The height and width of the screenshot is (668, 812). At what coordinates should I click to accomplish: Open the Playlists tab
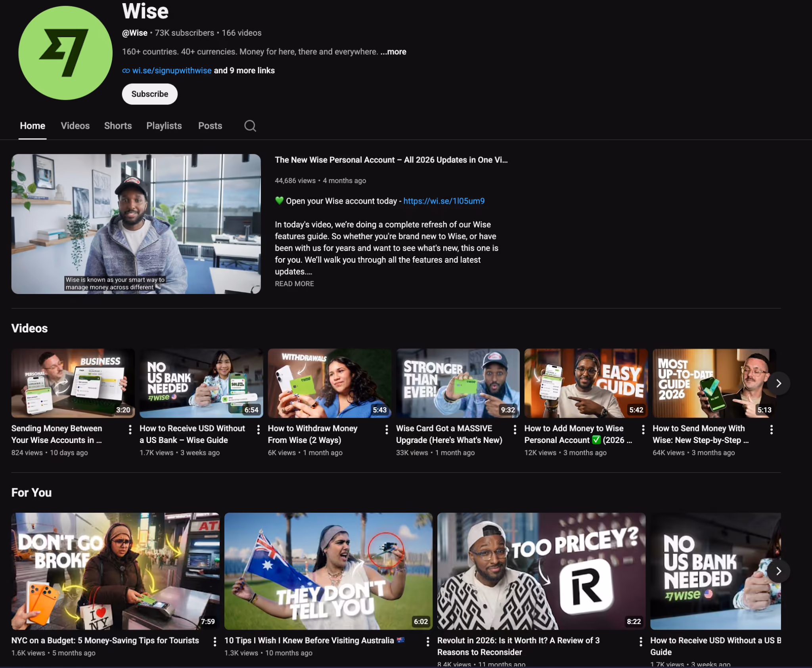click(x=164, y=126)
